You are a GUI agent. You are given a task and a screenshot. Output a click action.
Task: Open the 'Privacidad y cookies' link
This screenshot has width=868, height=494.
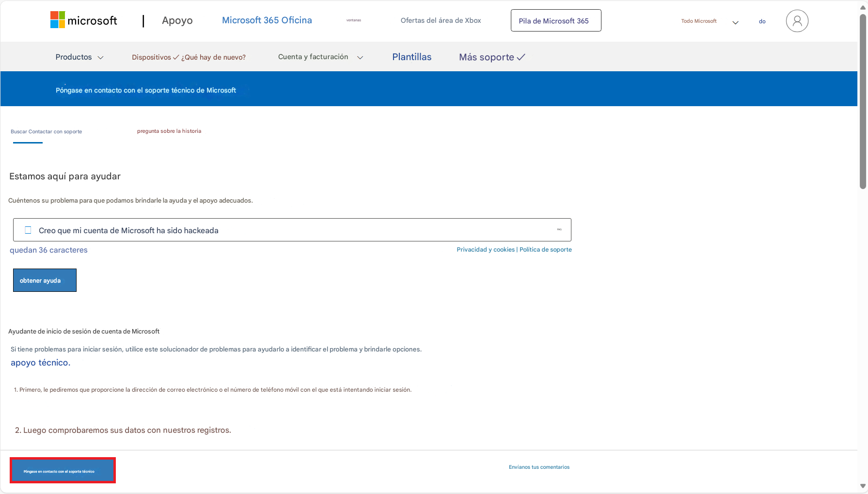click(485, 249)
